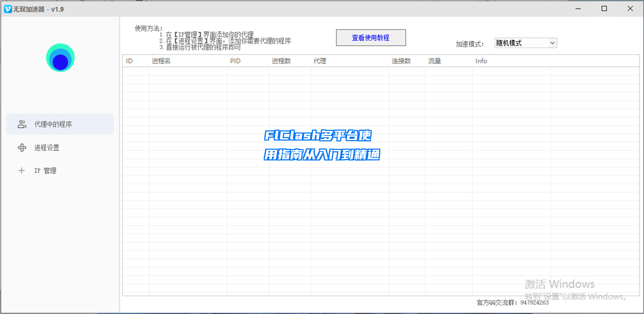Close the 无双加速器 window
The width and height of the screenshot is (644, 314).
(630, 9)
